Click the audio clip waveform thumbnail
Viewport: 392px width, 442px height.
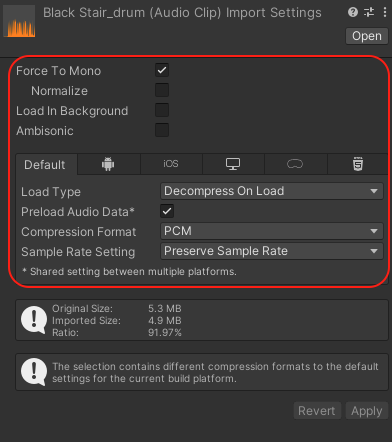pyautogui.click(x=19, y=21)
